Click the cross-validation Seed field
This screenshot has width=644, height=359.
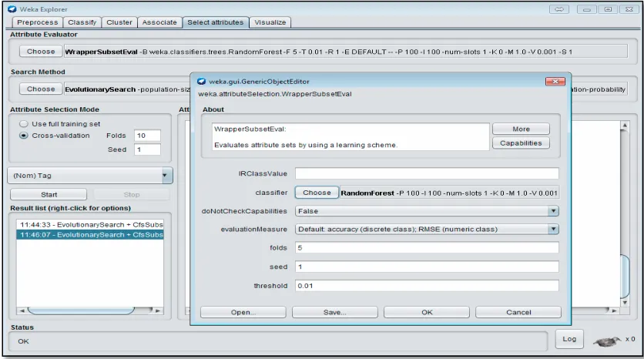(x=147, y=149)
